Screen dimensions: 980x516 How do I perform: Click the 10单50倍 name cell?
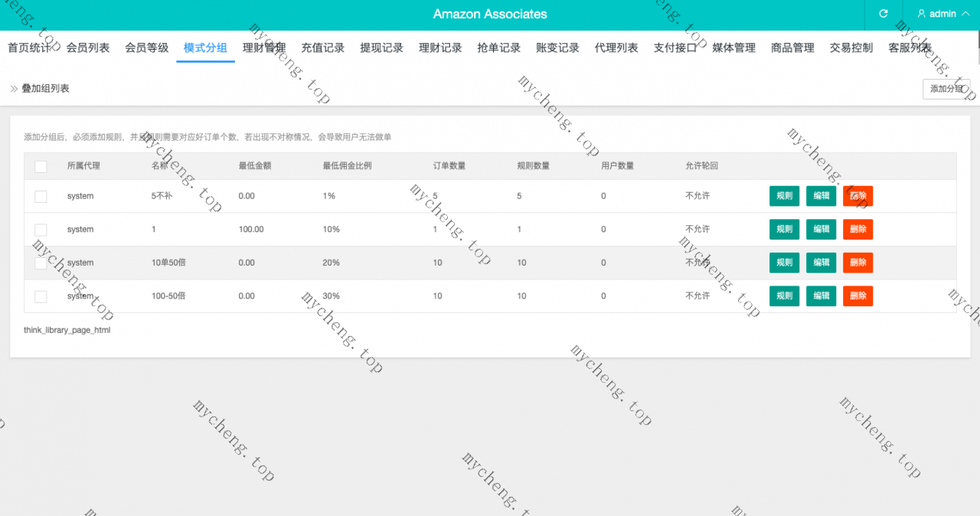pyautogui.click(x=168, y=263)
